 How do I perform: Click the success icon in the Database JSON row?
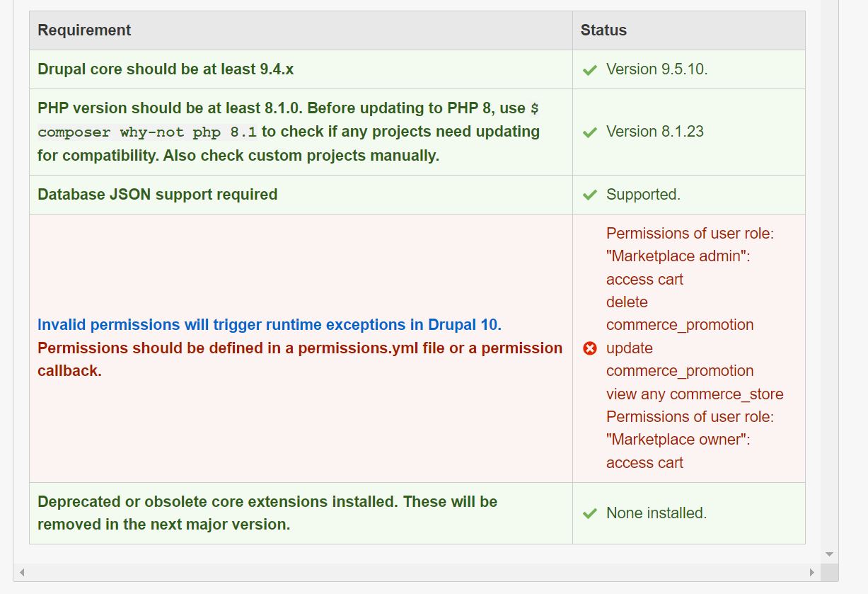click(x=590, y=194)
